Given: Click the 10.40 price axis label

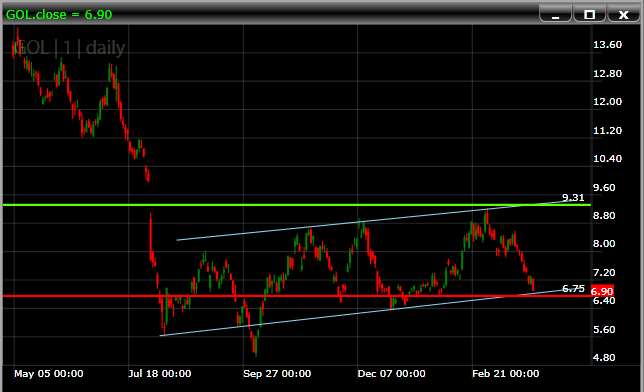Looking at the screenshot, I should 607,159.
